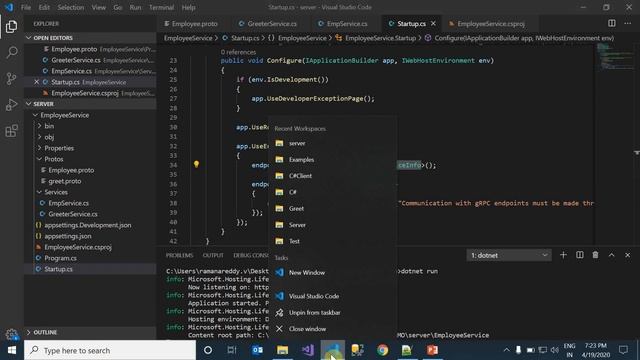The height and width of the screenshot is (360, 640).
Task: Split the terminal pane
Action: (x=579, y=255)
